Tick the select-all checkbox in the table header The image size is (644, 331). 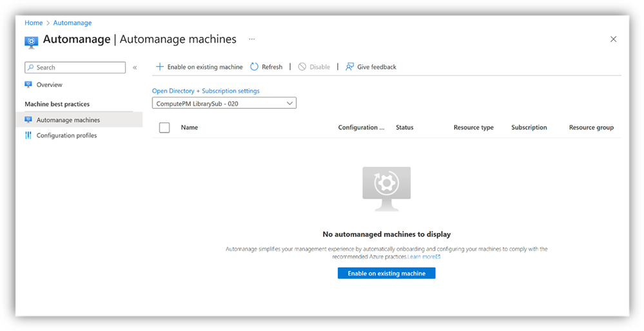164,128
